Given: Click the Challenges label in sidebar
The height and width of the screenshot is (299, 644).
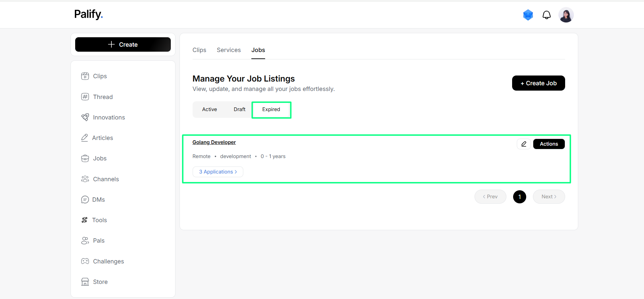Looking at the screenshot, I should click(x=108, y=261).
